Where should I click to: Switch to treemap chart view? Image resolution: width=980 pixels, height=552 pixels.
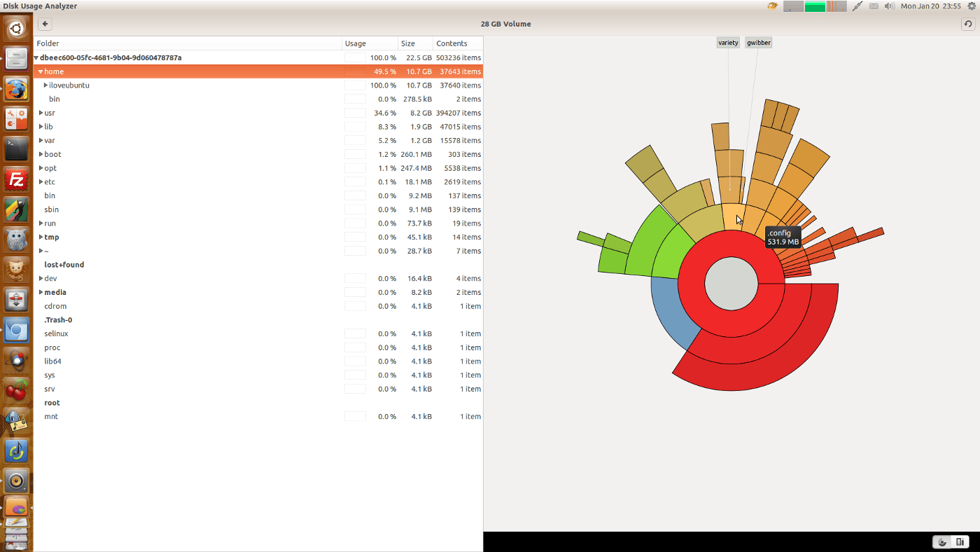(960, 541)
